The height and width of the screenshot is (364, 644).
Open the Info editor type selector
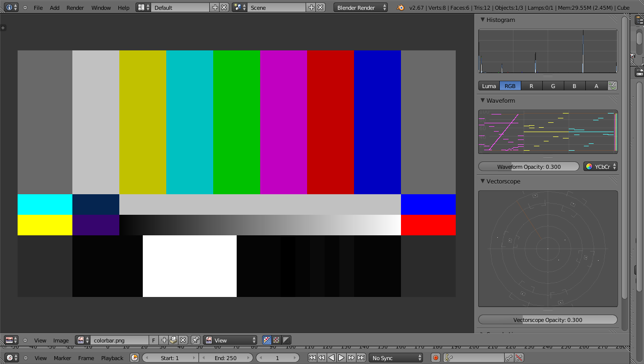click(x=12, y=7)
